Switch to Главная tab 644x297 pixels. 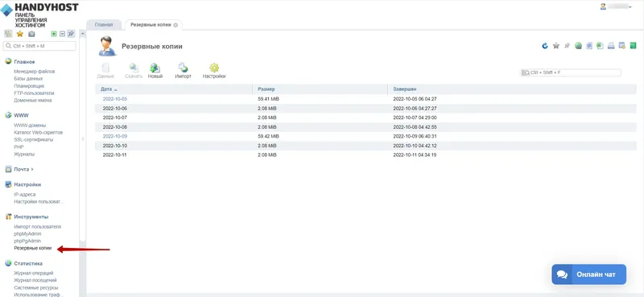coord(104,25)
